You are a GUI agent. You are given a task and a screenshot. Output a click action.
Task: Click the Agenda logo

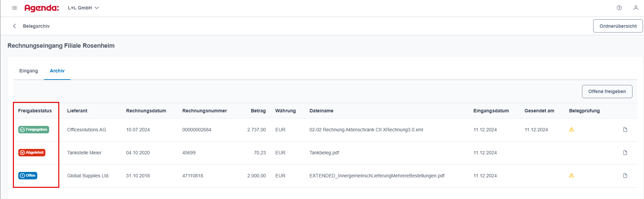click(42, 8)
